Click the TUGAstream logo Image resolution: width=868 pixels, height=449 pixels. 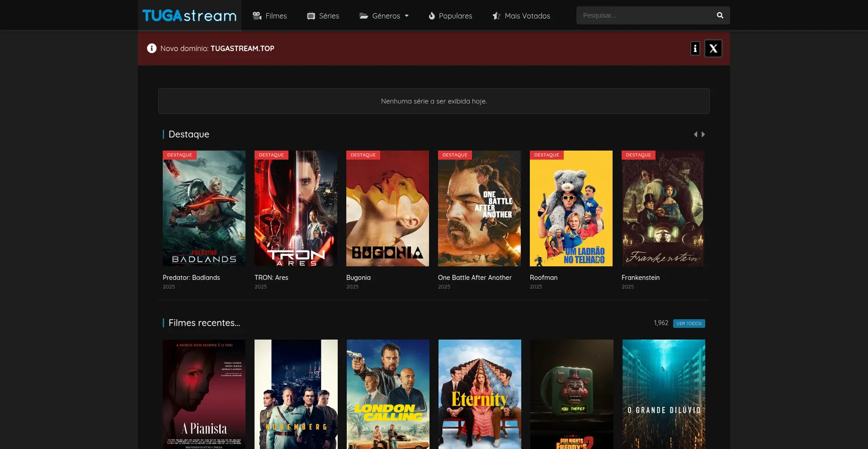click(189, 16)
